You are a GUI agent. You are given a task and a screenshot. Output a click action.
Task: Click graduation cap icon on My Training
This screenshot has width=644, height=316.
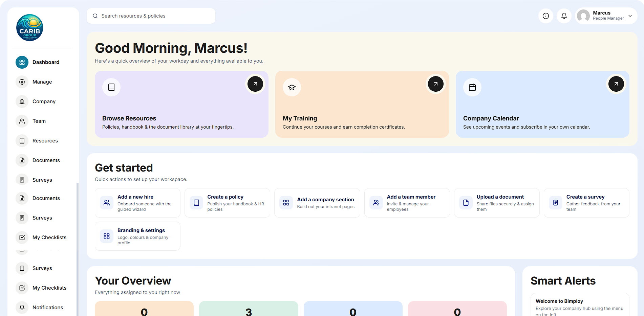click(x=292, y=87)
